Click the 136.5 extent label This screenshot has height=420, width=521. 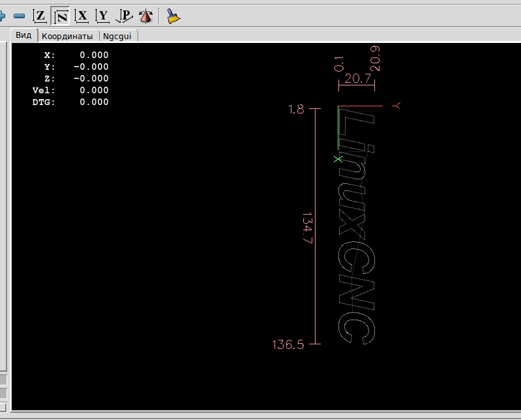(288, 344)
